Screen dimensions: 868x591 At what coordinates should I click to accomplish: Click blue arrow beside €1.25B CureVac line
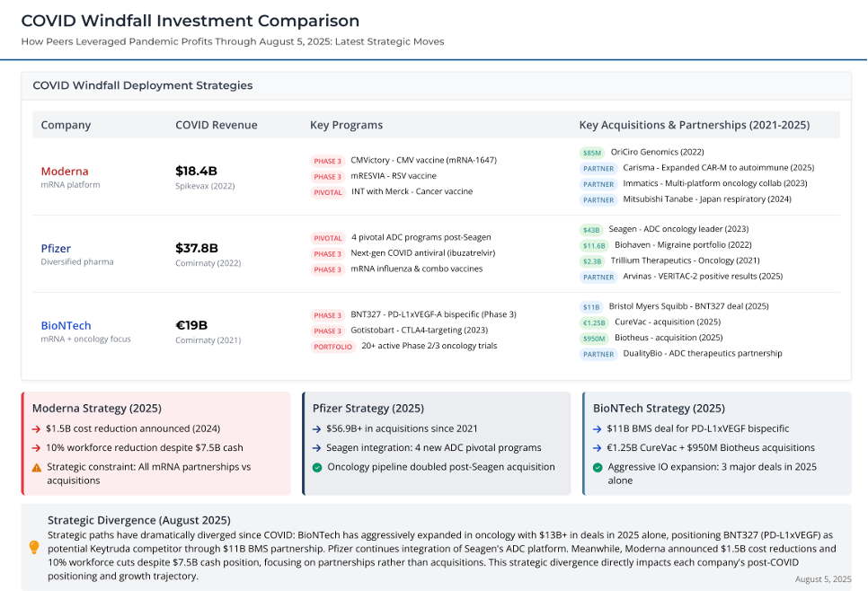click(x=598, y=448)
